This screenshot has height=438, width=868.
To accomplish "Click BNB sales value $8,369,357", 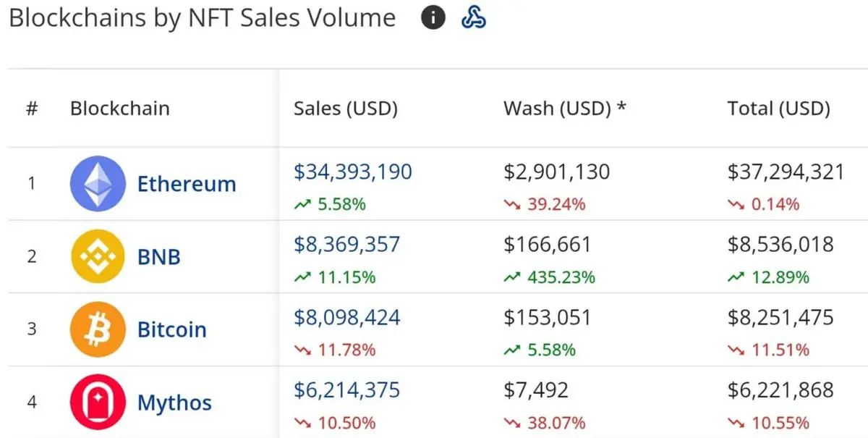I will (346, 245).
